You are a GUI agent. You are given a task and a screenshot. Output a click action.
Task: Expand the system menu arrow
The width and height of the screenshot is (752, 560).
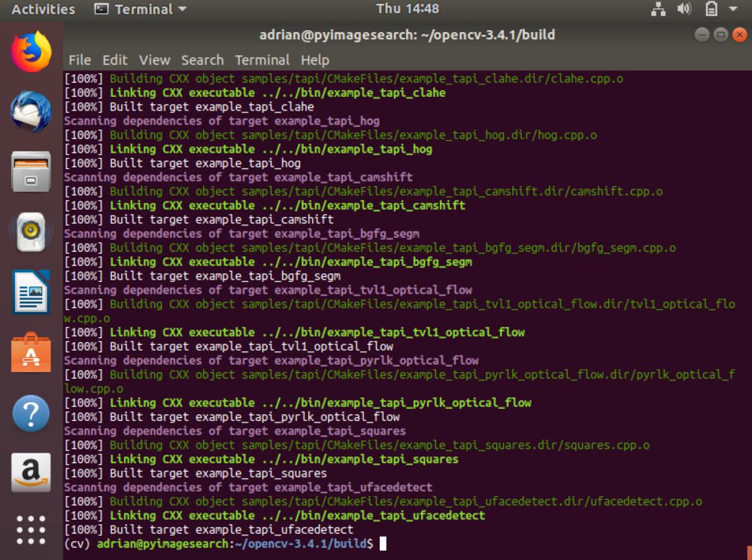coord(733,9)
